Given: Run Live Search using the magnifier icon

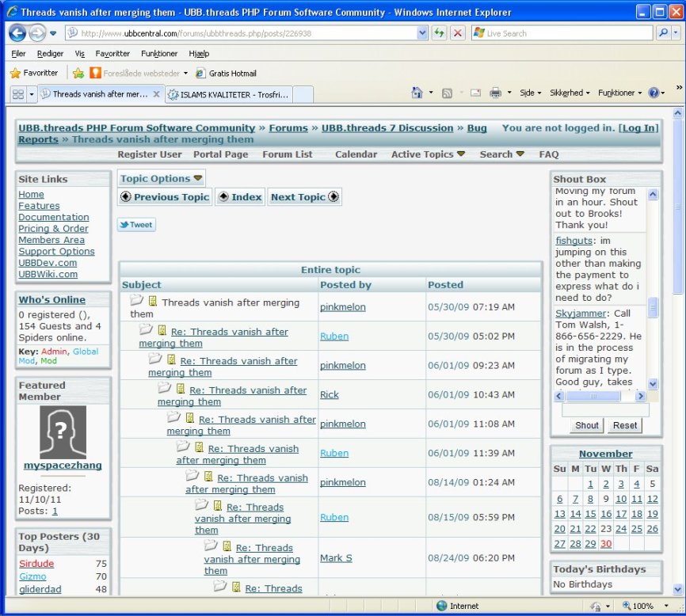Looking at the screenshot, I should click(x=663, y=32).
